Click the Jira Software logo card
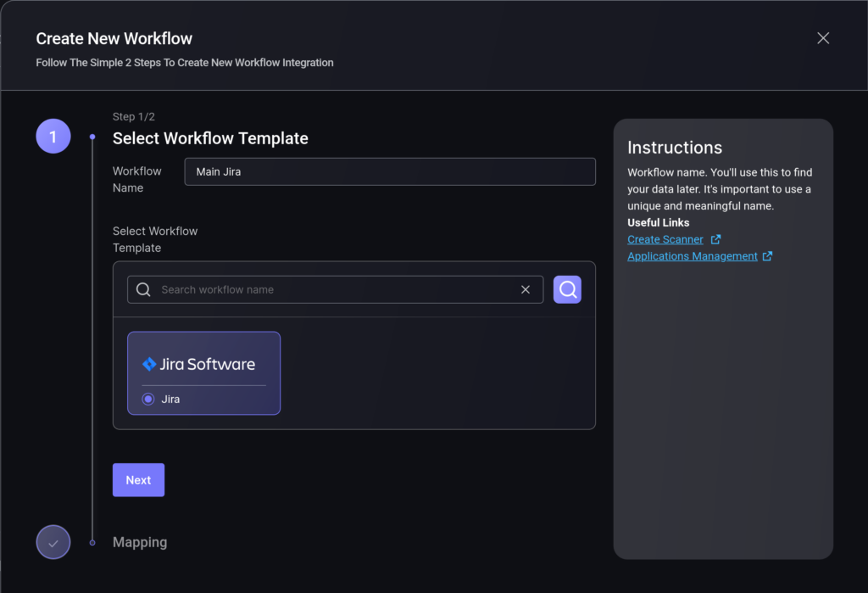868x593 pixels. tap(203, 373)
